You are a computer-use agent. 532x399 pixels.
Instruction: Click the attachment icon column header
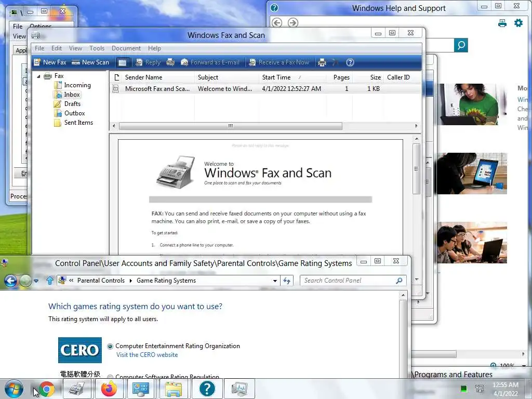tap(116, 77)
